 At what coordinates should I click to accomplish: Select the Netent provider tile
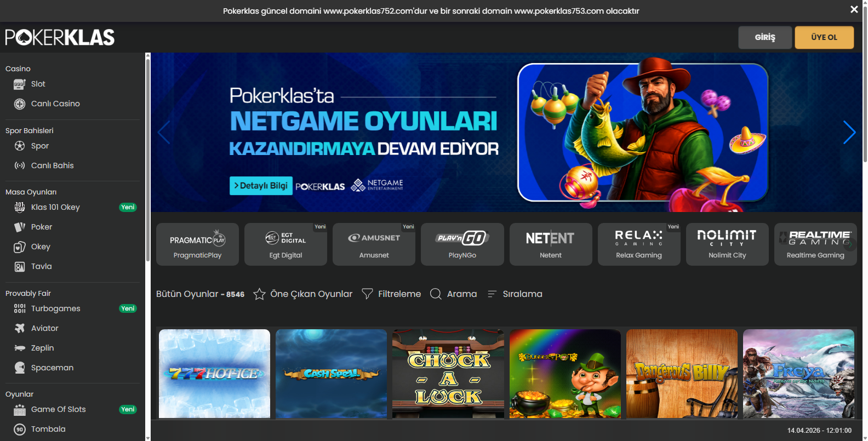(551, 244)
